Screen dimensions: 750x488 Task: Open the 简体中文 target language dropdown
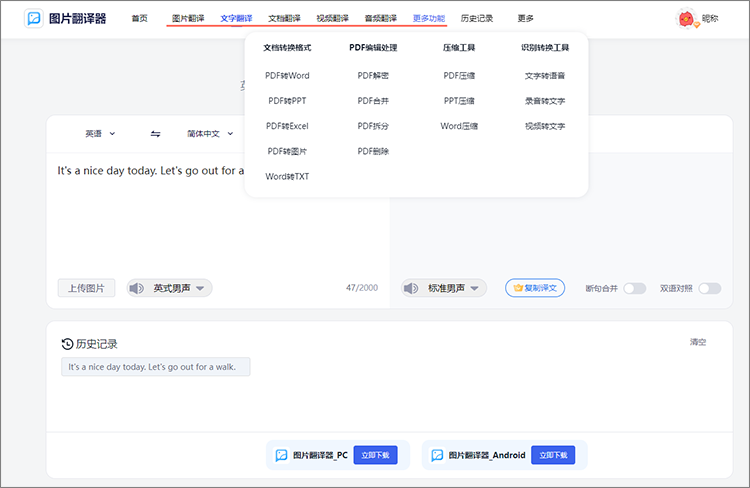pos(210,134)
